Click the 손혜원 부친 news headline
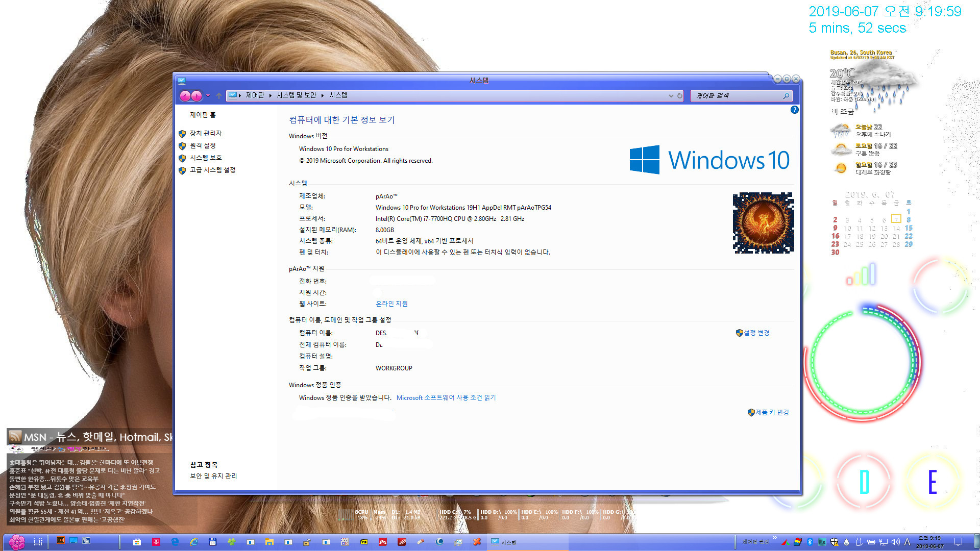The image size is (980, 551). [82, 487]
